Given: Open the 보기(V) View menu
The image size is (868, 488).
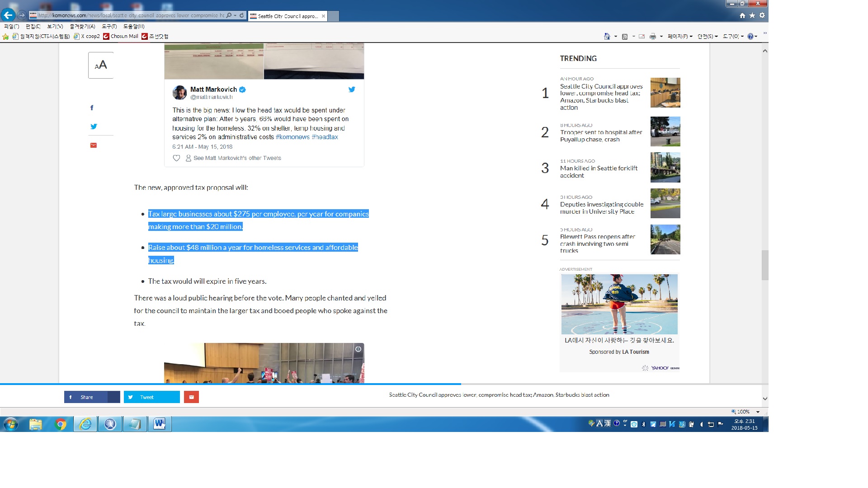Looking at the screenshot, I should point(55,26).
